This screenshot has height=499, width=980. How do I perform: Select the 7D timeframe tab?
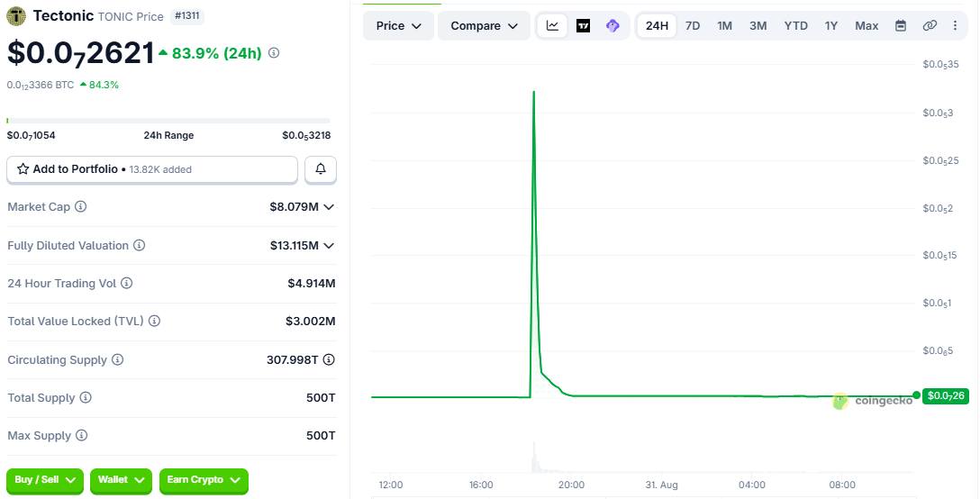(693, 25)
